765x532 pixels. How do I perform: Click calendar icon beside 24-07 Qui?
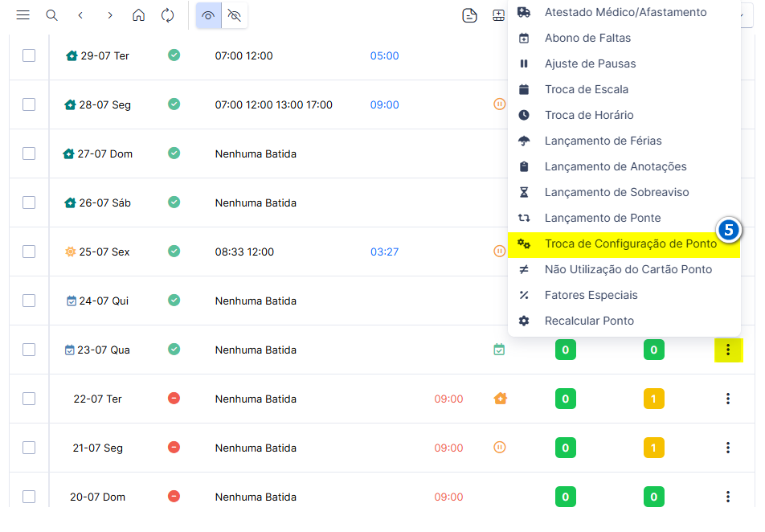coord(72,301)
